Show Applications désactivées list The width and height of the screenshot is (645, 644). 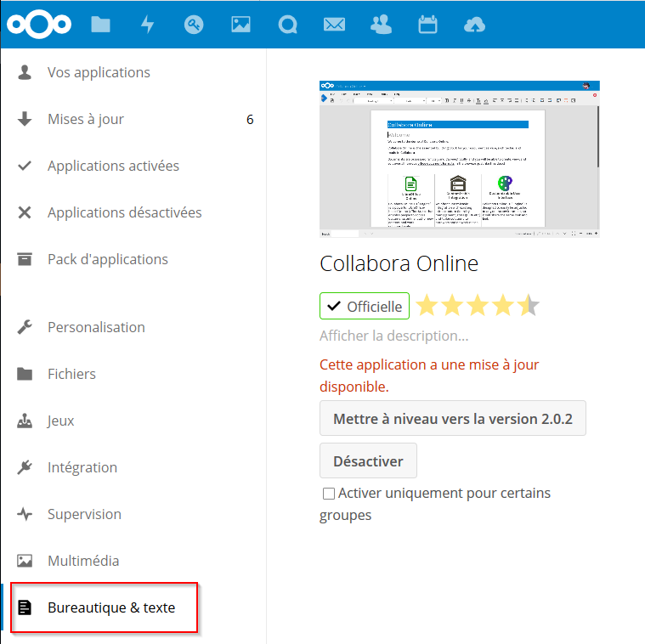tap(133, 212)
